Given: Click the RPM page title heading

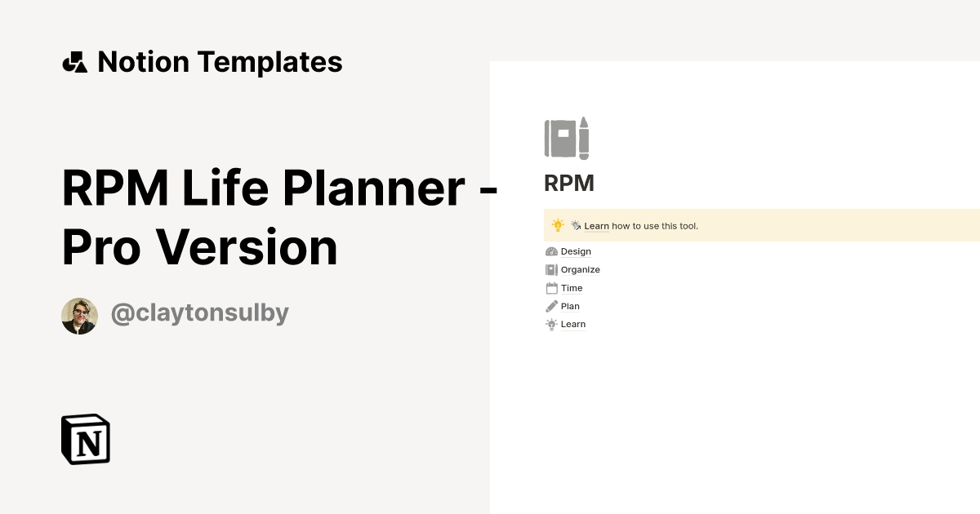Looking at the screenshot, I should [568, 183].
